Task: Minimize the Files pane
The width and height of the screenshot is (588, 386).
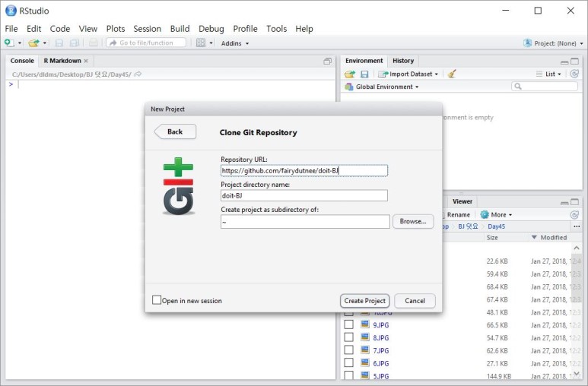Action: click(564, 203)
